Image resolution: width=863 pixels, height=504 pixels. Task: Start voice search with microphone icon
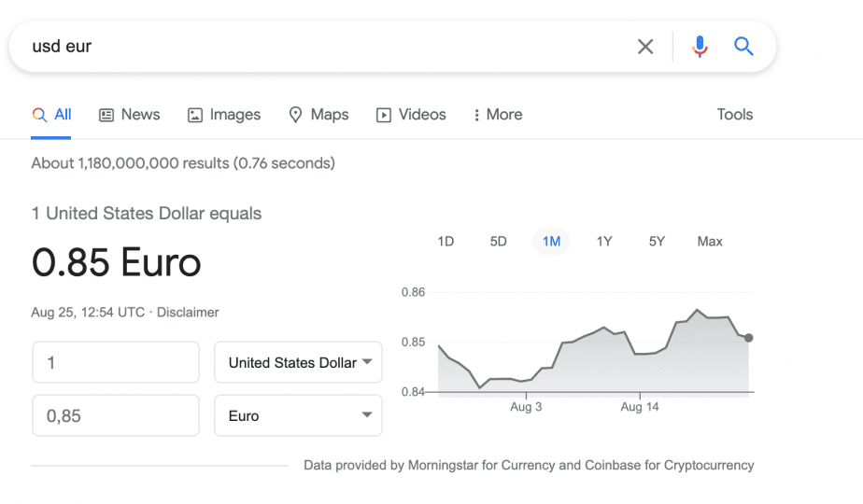(700, 47)
